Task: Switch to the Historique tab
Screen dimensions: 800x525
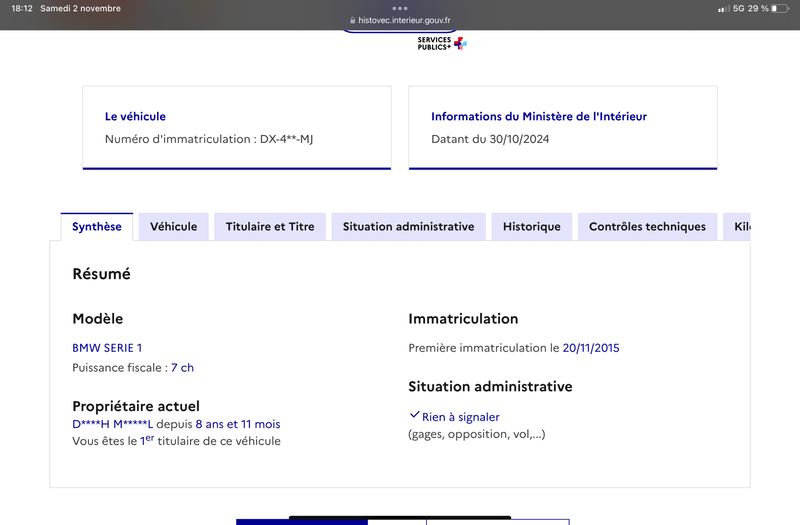Action: click(532, 227)
